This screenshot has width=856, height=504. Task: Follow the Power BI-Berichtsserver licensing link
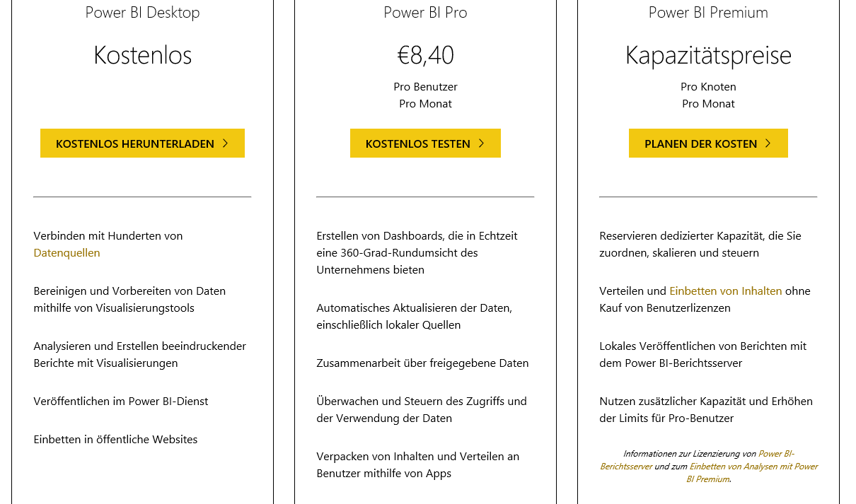tap(697, 460)
